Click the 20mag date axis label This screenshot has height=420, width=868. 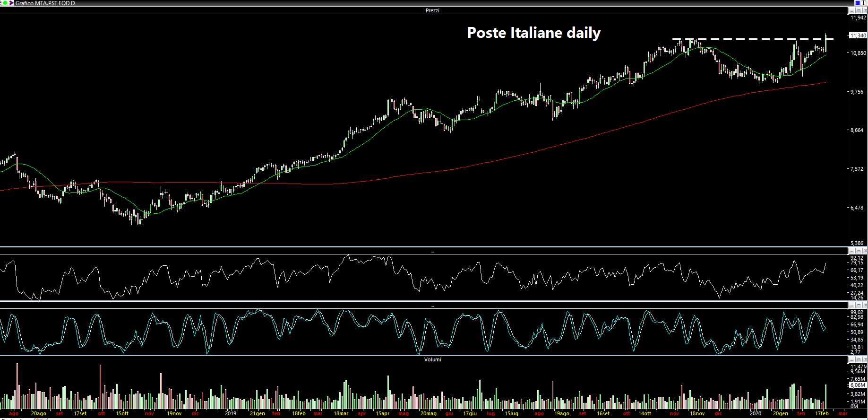click(x=429, y=413)
